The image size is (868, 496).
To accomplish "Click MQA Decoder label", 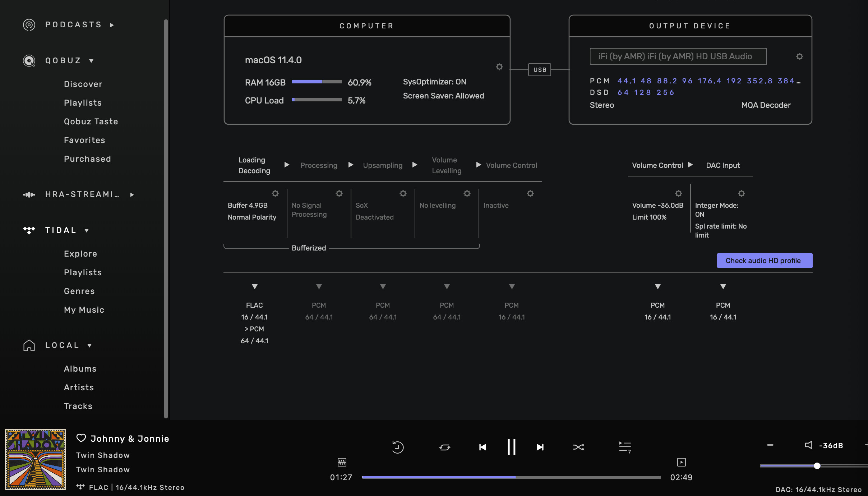I will click(x=766, y=105).
